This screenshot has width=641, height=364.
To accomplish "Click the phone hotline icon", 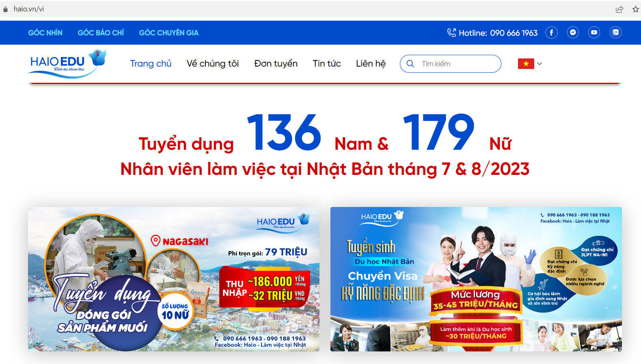I will pos(451,32).
